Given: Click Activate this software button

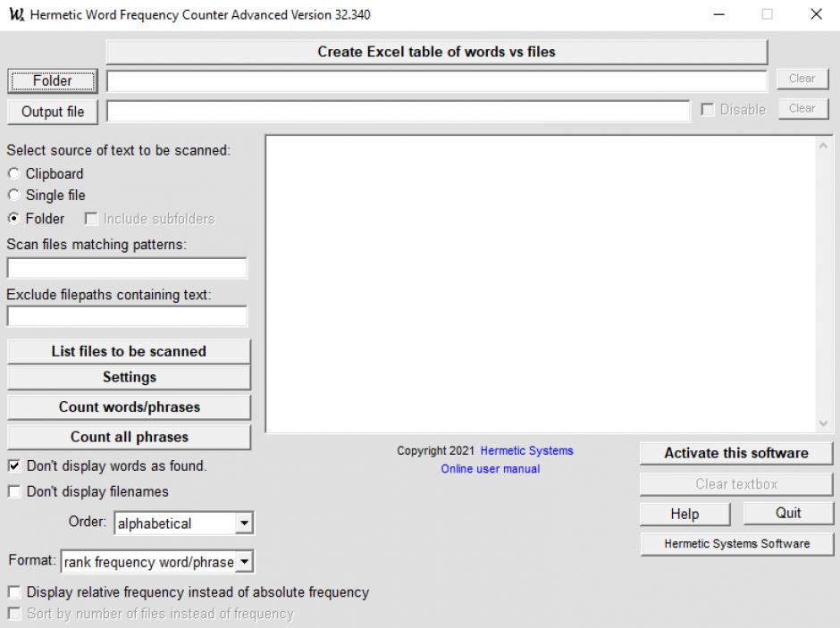Looking at the screenshot, I should [736, 453].
